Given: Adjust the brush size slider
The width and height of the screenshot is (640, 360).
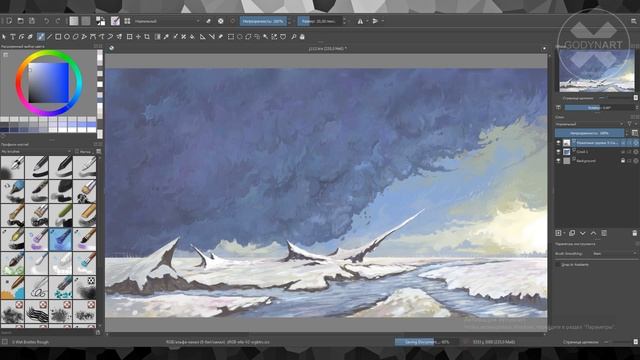Looking at the screenshot, I should tap(320, 21).
